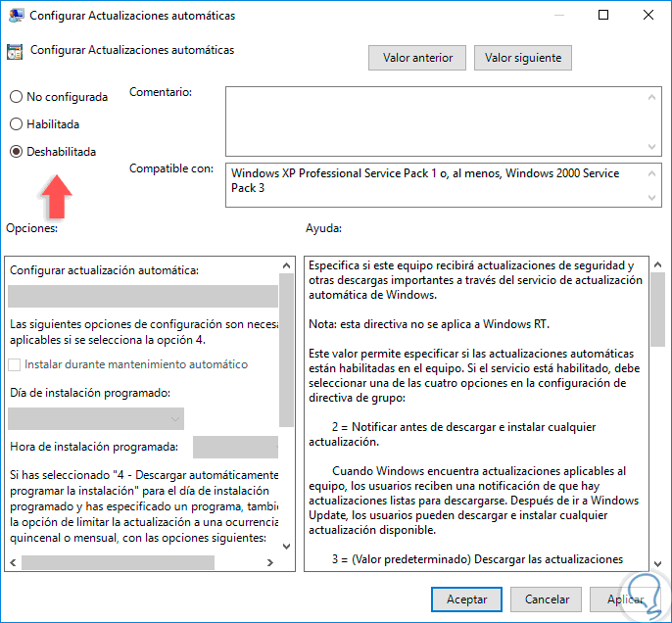Click the Ayuda vertical scrollbar thumb
Screen dimensions: 672x623
pos(658,310)
